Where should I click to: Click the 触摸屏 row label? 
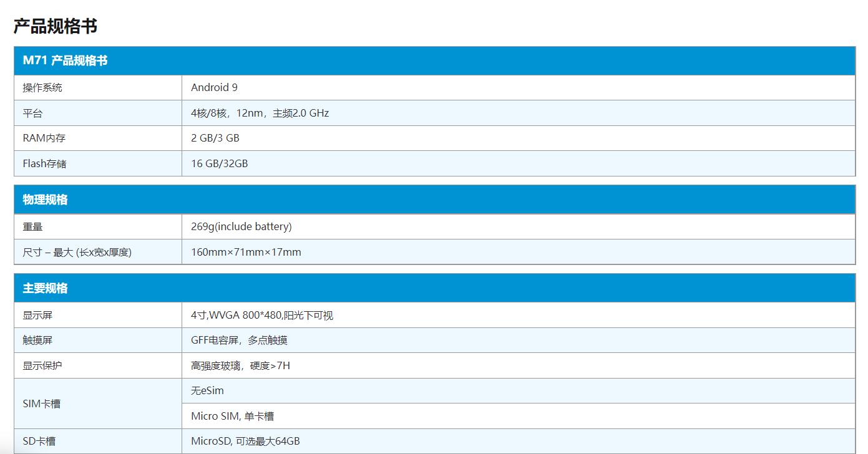click(38, 340)
